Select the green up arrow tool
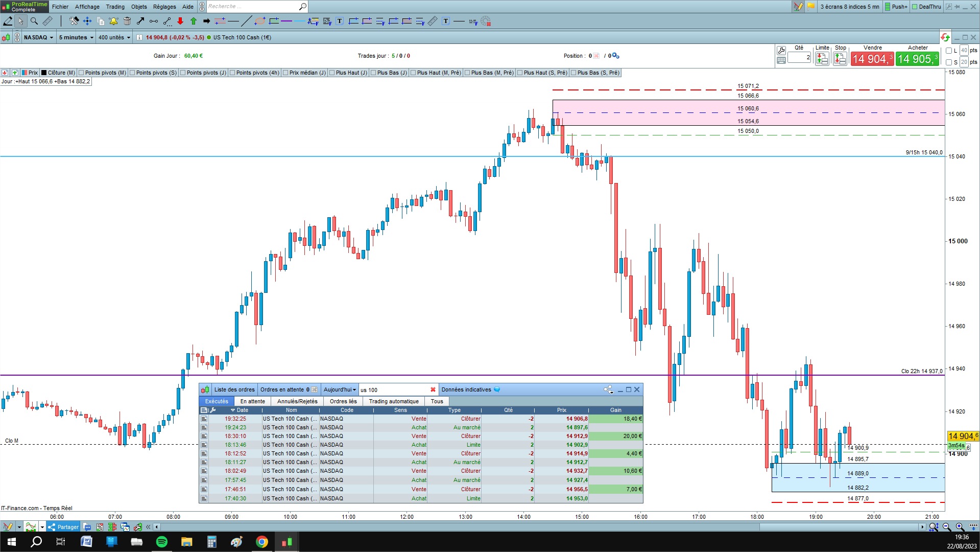The height and width of the screenshot is (552, 980). click(194, 21)
